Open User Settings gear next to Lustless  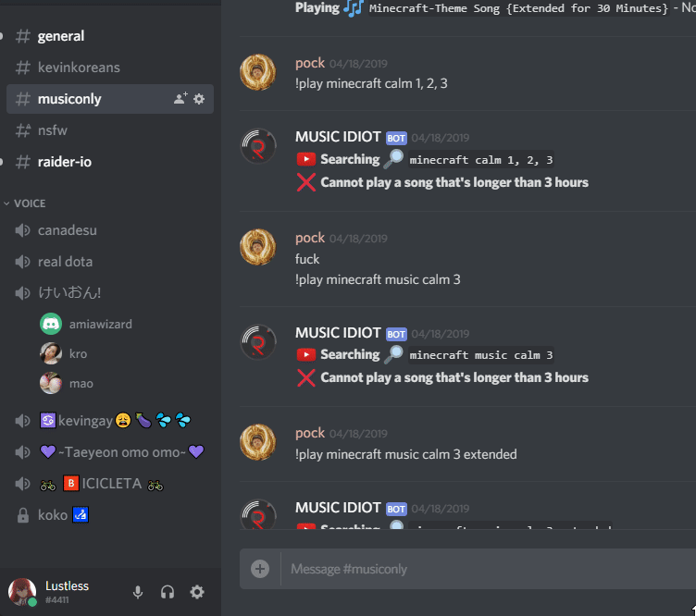(x=197, y=592)
